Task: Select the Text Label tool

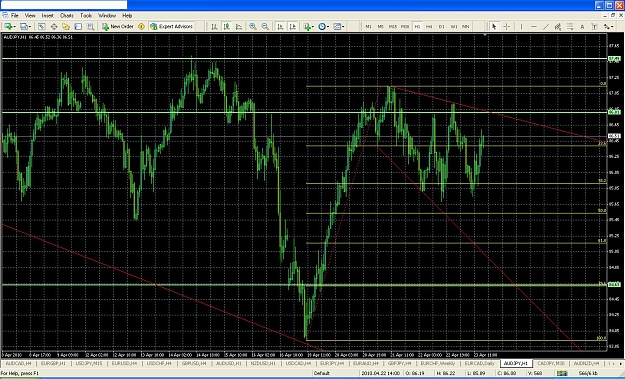Action: click(594, 26)
